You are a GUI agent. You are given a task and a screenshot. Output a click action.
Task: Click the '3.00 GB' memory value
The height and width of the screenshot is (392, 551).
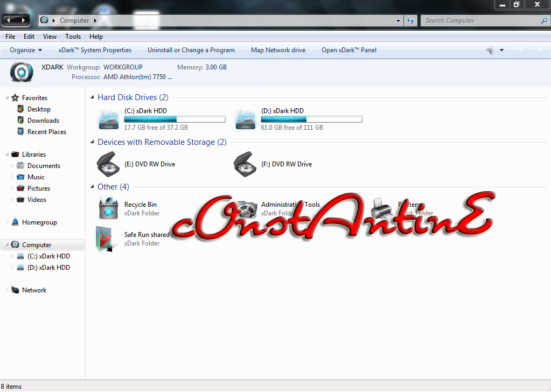click(216, 67)
